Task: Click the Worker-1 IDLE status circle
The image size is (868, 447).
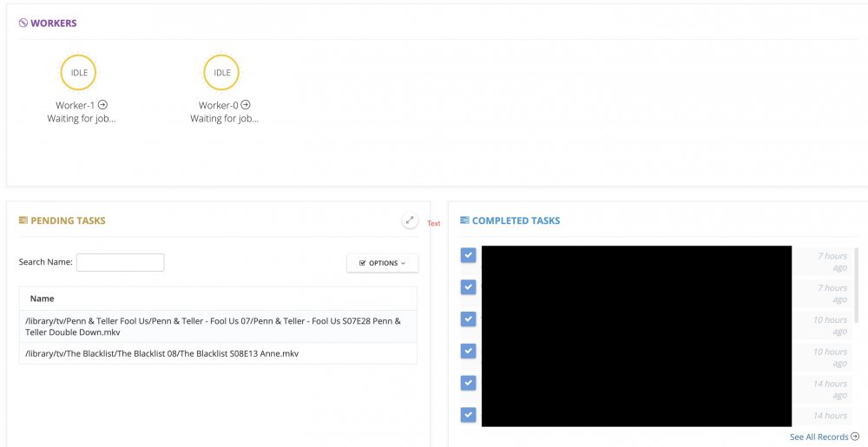Action: point(79,72)
